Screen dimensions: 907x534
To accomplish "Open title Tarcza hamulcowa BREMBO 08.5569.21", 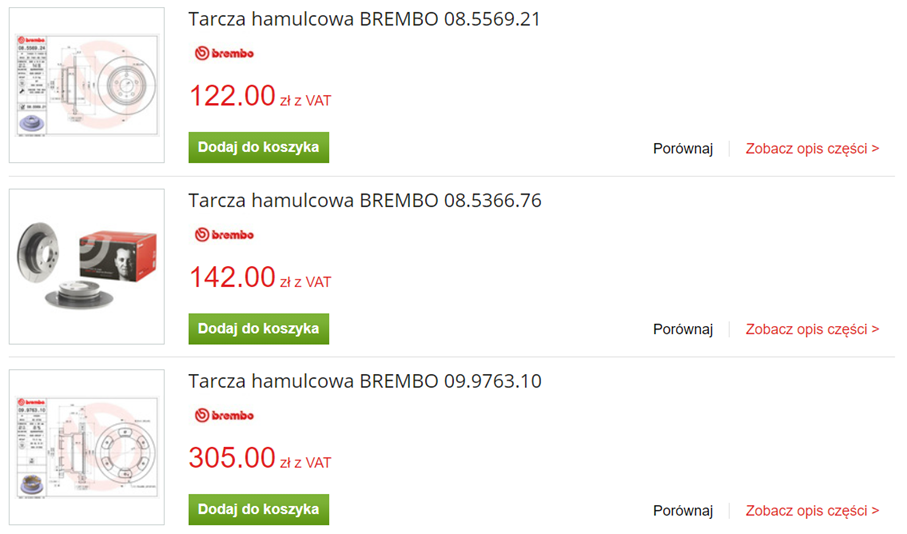I will (364, 20).
